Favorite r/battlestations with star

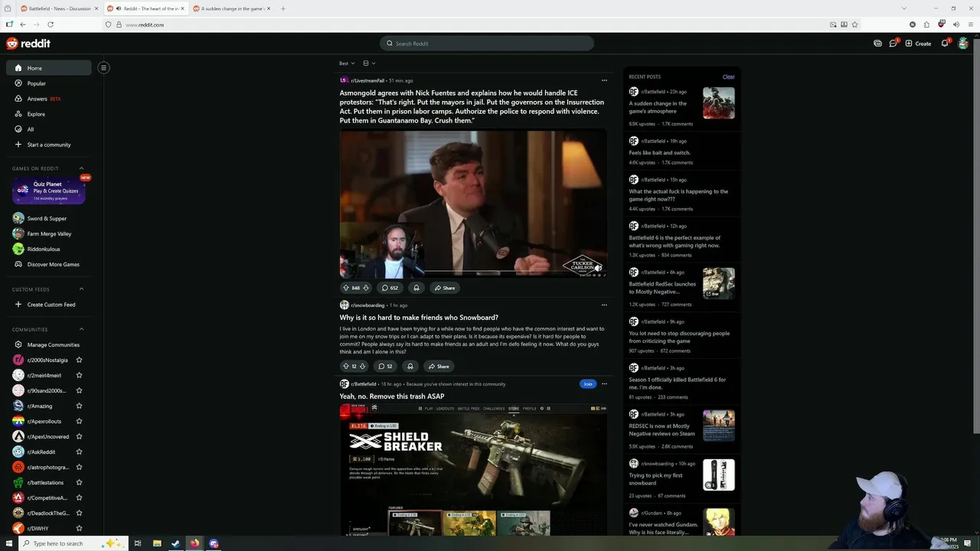[x=79, y=483]
